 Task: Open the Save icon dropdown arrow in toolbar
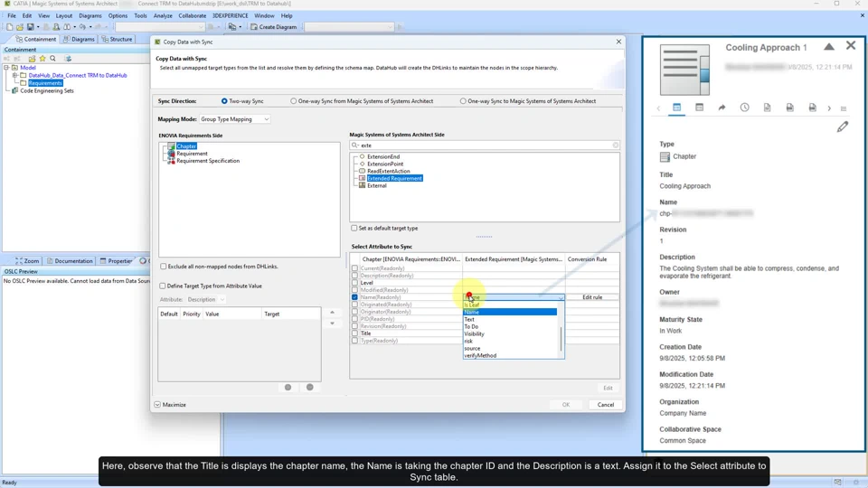38,27
